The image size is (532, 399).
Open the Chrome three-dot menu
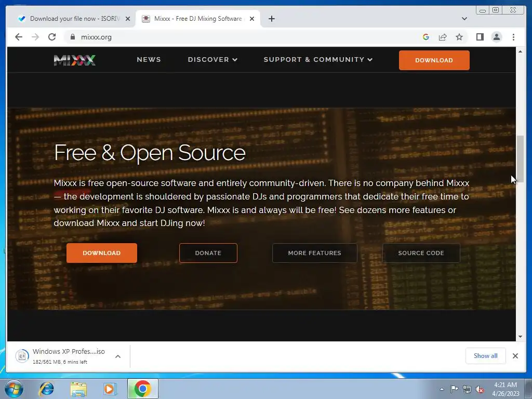click(513, 37)
